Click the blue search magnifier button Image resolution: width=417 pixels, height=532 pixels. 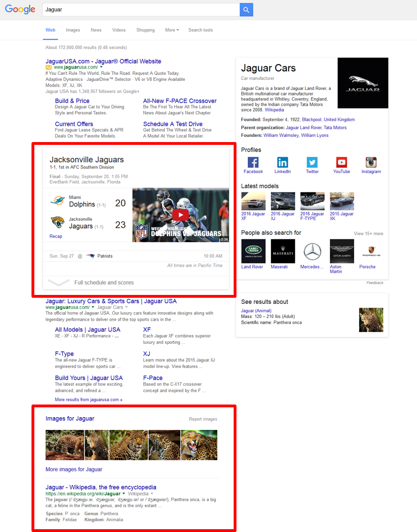(246, 9)
